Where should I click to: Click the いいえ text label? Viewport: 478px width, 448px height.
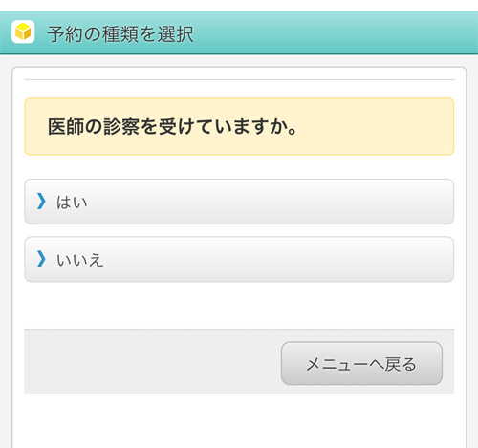80,260
